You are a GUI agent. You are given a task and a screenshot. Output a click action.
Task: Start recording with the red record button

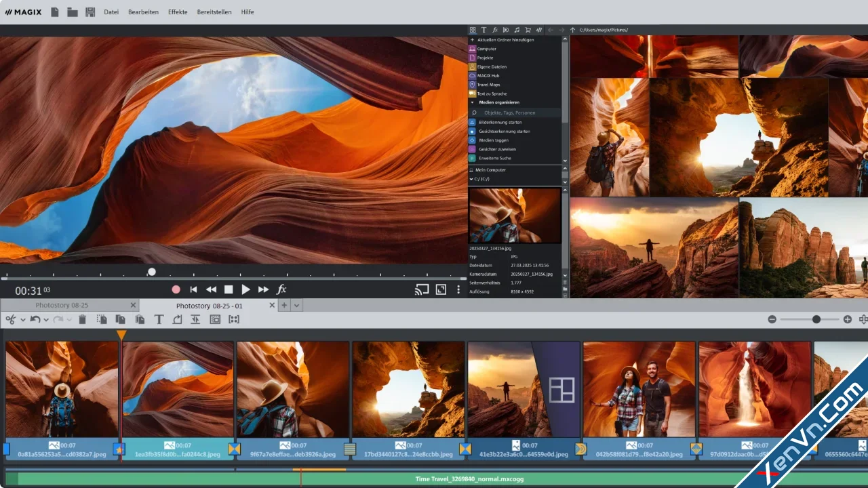click(176, 289)
